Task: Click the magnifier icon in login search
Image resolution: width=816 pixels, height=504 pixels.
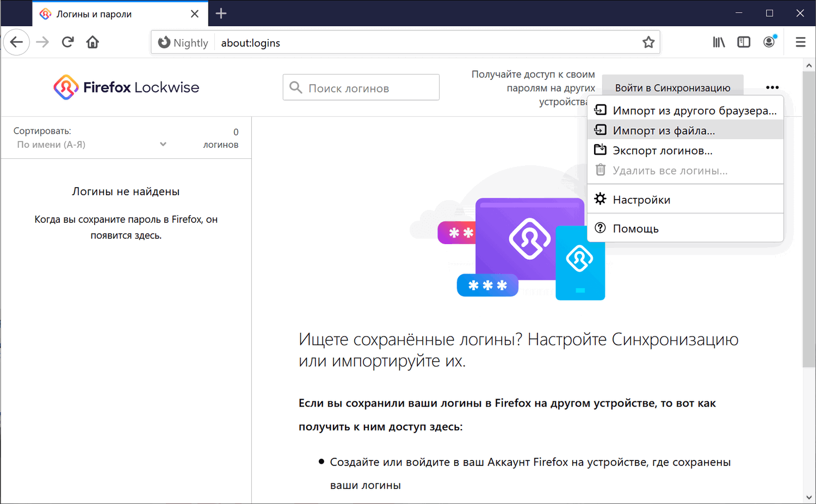Action: pos(296,88)
